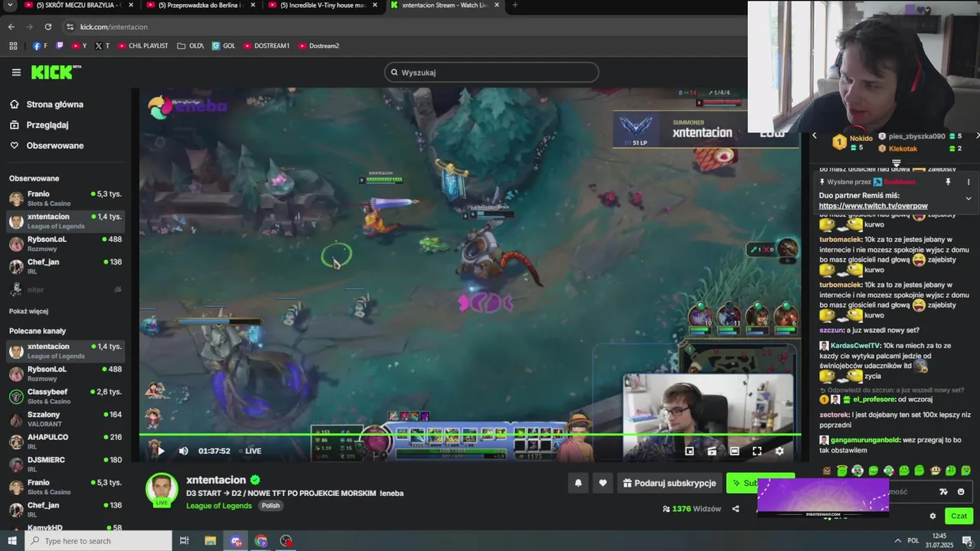980x551 pixels.
Task: Switch to Przeprowadzka do Berlina tab
Action: [x=202, y=5]
